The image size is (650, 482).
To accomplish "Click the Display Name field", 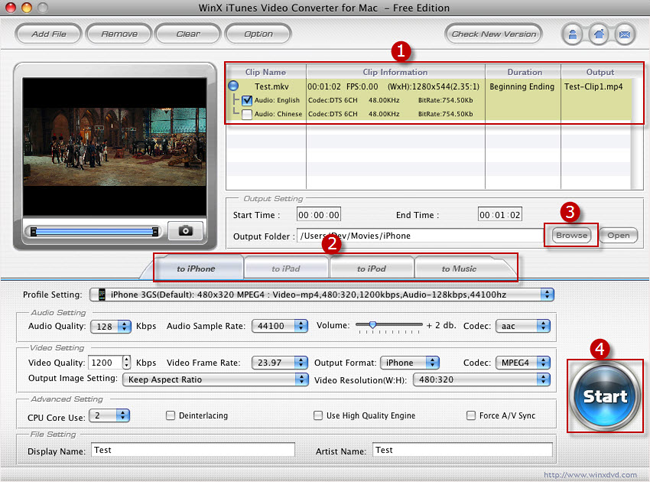I will 193,450.
